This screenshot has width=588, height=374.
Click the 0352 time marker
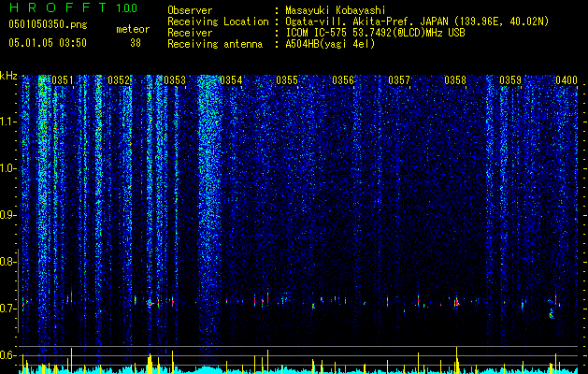(119, 80)
